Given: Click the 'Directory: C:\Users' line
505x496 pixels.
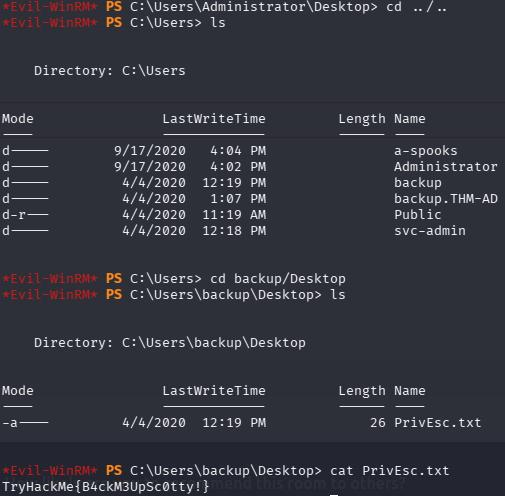Looking at the screenshot, I should (110, 71).
